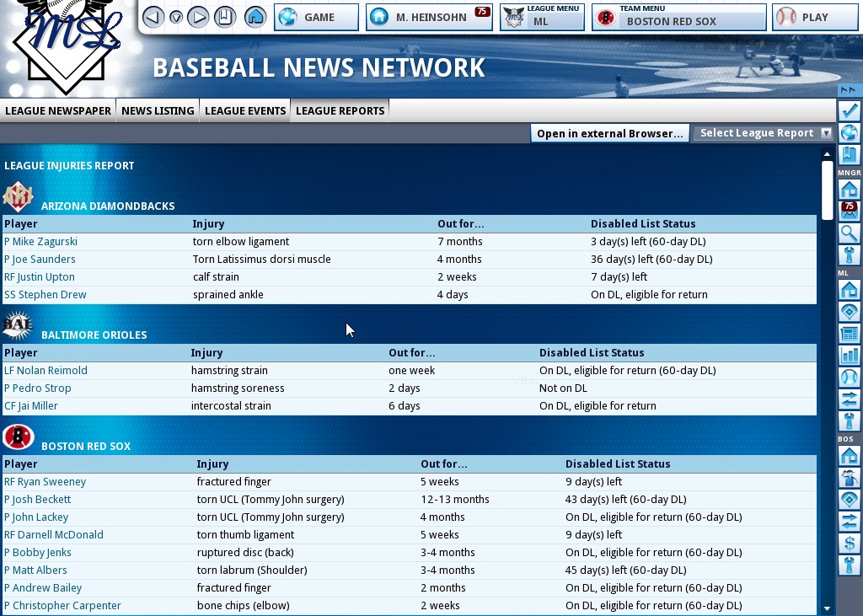Screen dimensions: 863x616
Task: Open player link P Josh Beckett
Action: point(37,500)
